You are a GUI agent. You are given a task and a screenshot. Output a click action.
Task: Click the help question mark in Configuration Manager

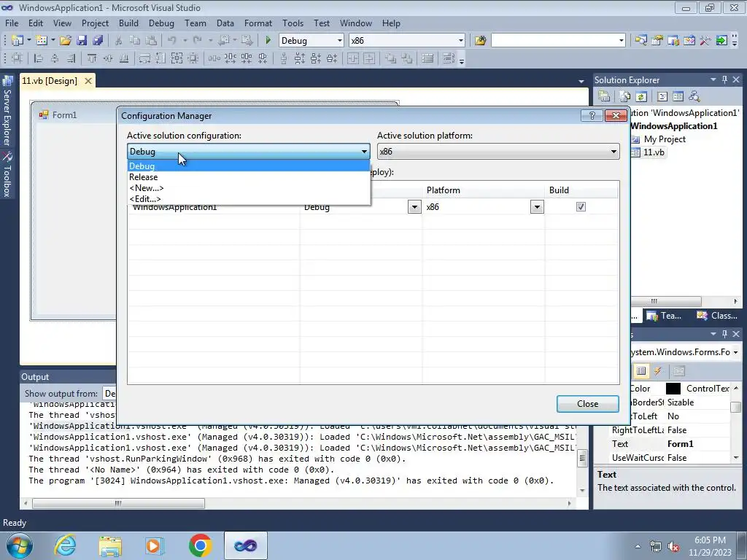tap(592, 116)
